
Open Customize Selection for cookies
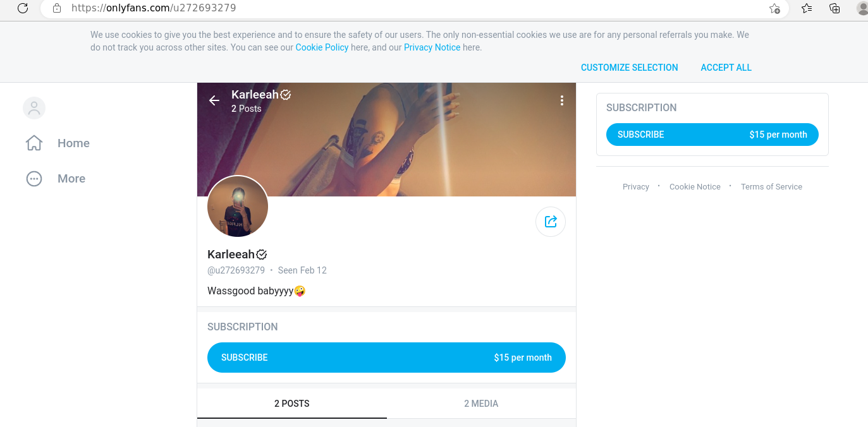click(629, 68)
